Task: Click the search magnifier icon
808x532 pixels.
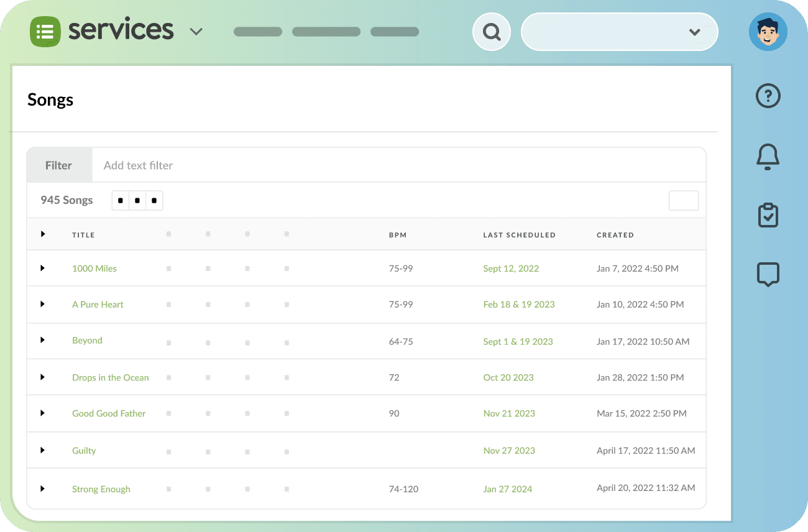Action: [491, 31]
